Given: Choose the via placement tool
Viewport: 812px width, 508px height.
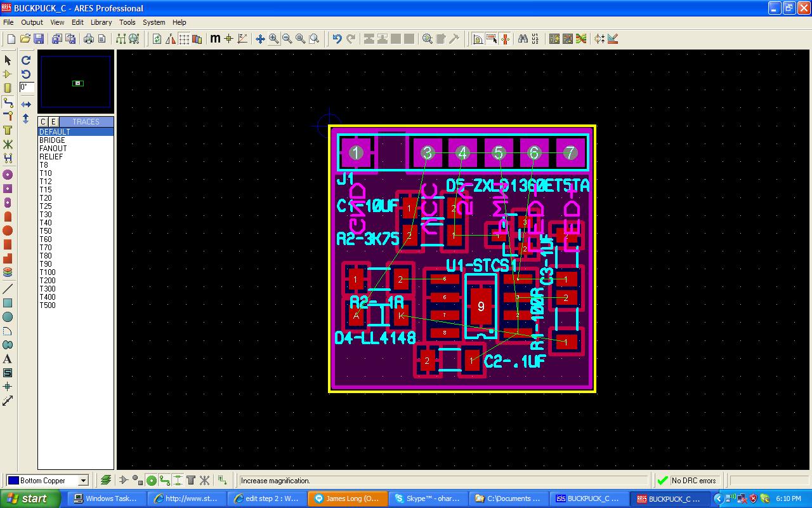Looking at the screenshot, I should click(x=8, y=116).
